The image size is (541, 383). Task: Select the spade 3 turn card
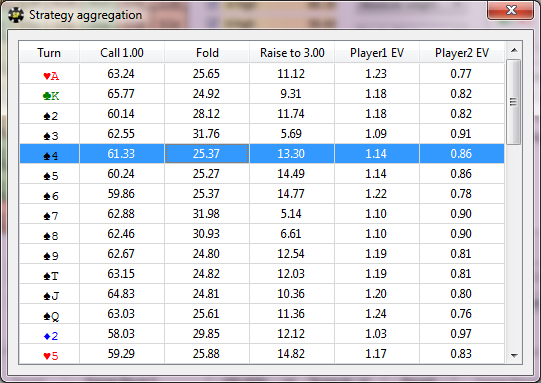coord(51,136)
